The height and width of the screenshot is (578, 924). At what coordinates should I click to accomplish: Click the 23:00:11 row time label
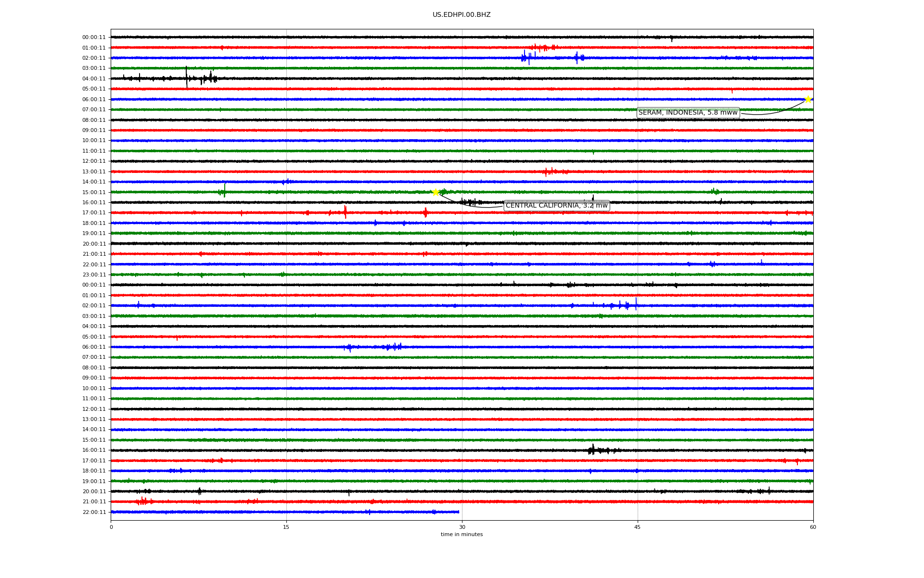coord(94,275)
